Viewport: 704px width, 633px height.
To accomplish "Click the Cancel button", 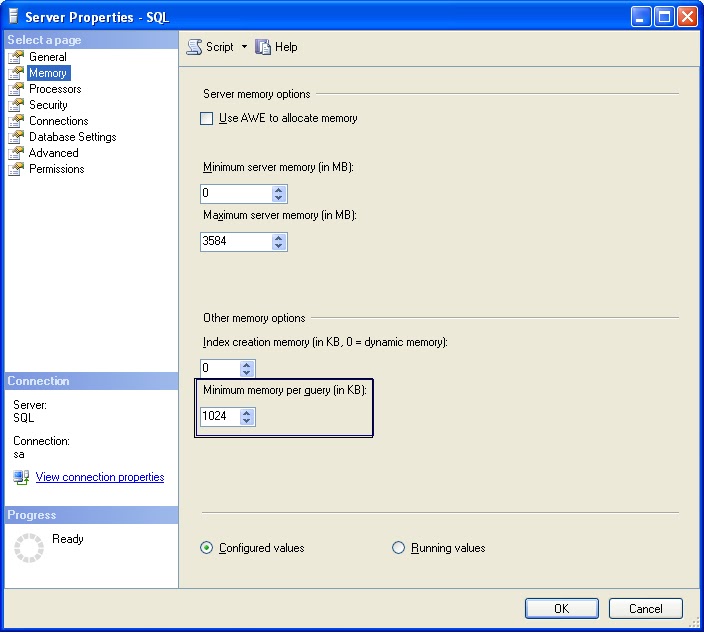I will [x=646, y=609].
